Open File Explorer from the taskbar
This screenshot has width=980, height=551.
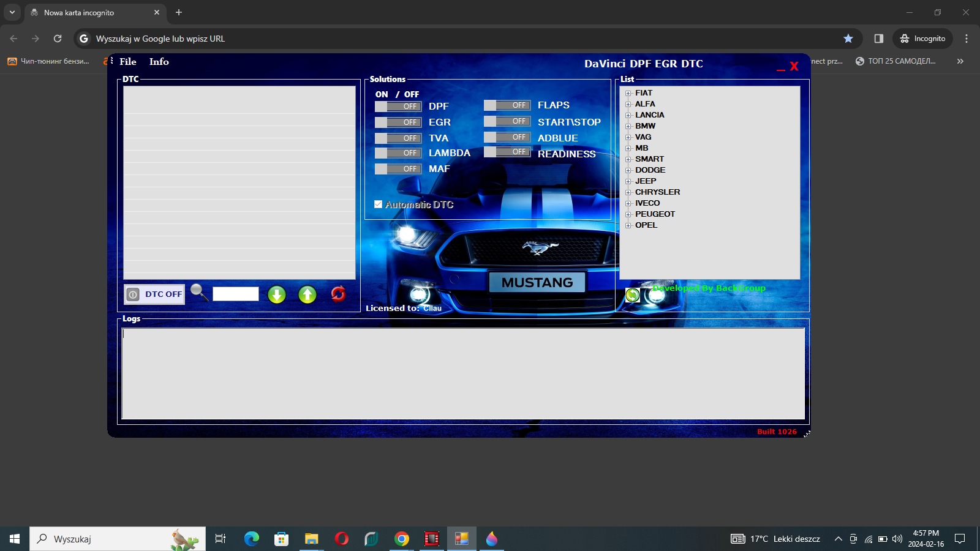[312, 539]
